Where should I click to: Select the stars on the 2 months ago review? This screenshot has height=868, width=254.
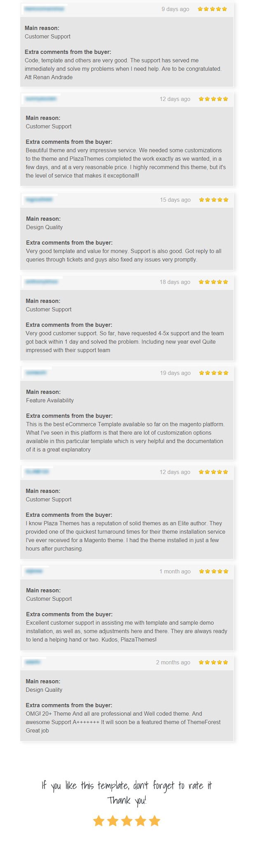(213, 662)
